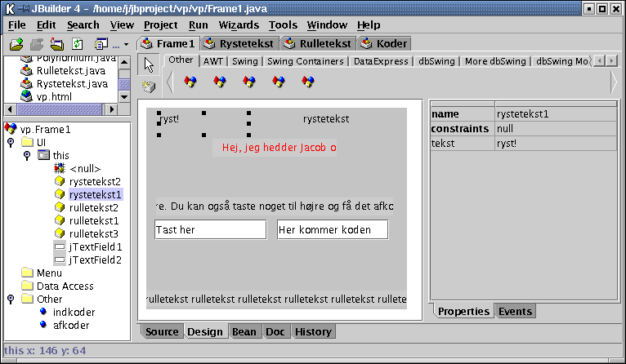This screenshot has height=364, width=626.
Task: Collapse the Other folder node
Action: pos(10,299)
